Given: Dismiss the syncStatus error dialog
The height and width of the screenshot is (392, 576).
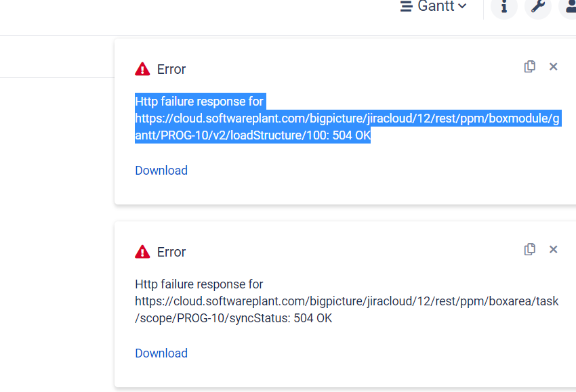Looking at the screenshot, I should 553,249.
